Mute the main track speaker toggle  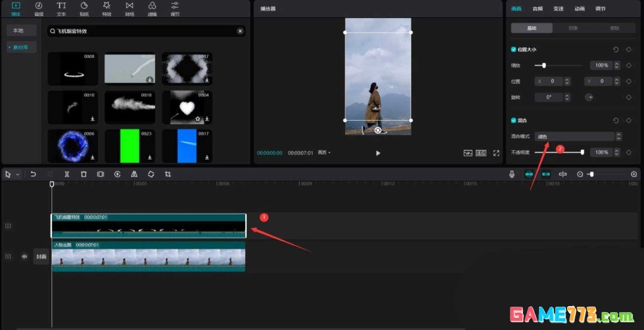[24, 257]
